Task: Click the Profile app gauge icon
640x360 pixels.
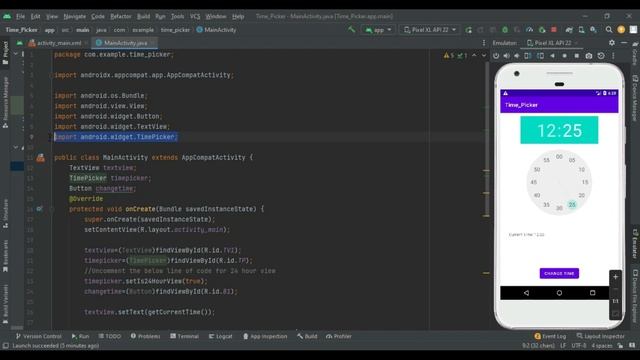Action: tap(529, 30)
